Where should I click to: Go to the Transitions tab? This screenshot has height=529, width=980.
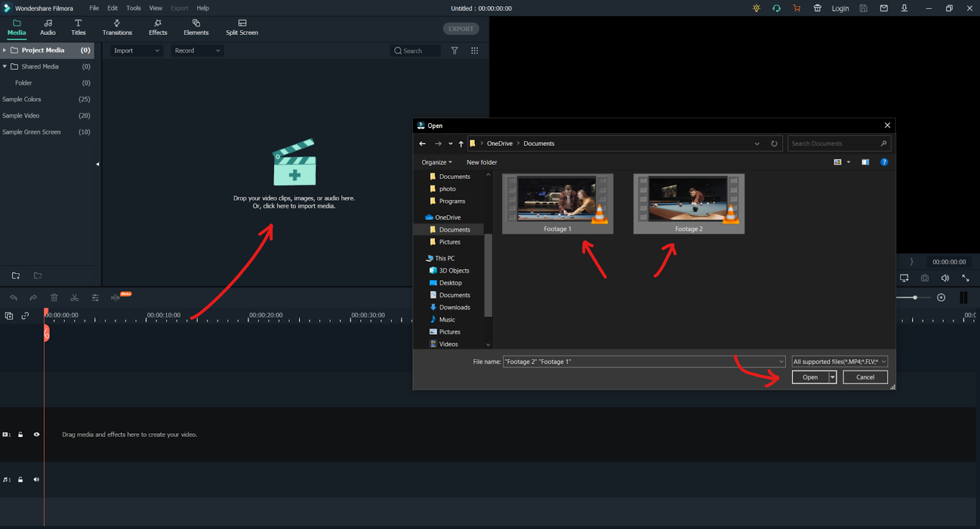coord(117,28)
